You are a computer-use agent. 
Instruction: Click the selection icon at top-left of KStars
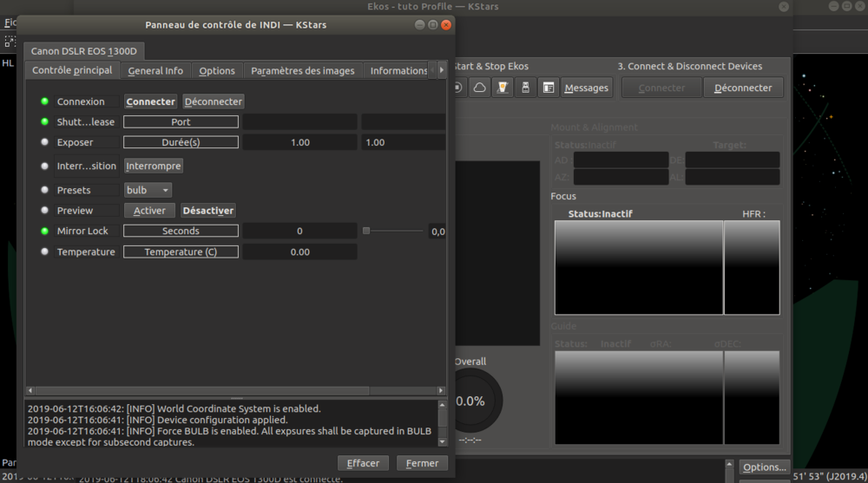click(x=10, y=42)
